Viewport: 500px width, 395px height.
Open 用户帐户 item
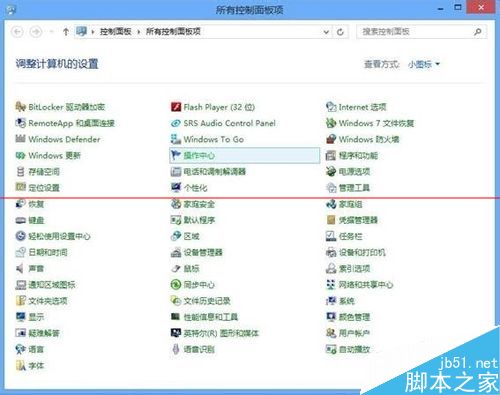[348, 333]
